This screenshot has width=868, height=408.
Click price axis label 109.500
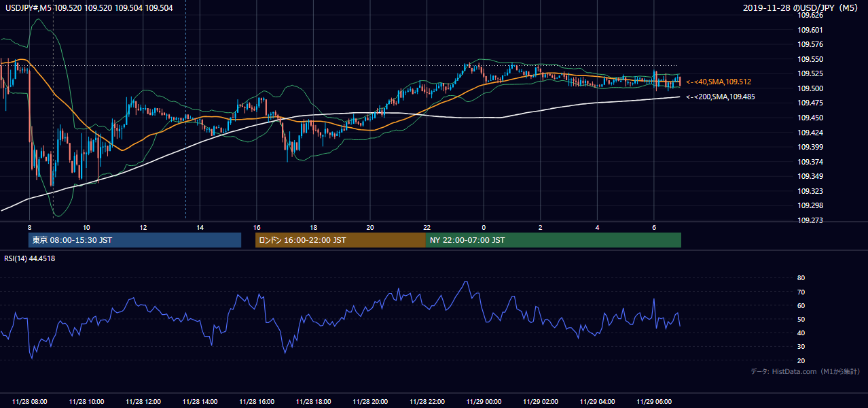(810, 88)
